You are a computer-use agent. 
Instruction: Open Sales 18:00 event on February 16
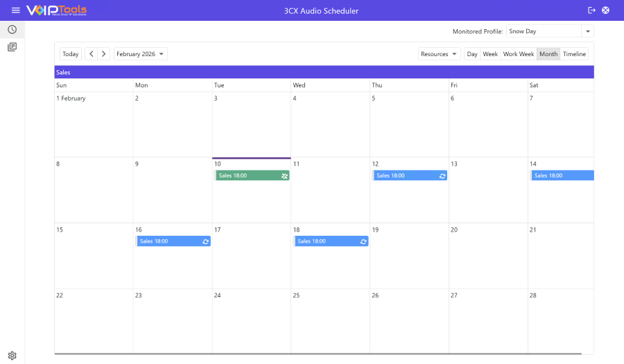(x=166, y=241)
